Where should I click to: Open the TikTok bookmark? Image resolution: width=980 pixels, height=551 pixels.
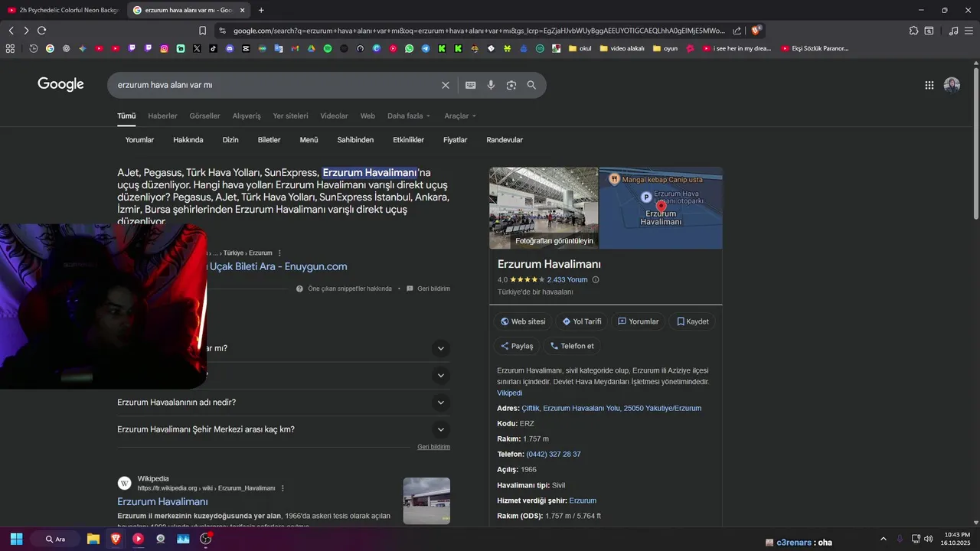213,48
